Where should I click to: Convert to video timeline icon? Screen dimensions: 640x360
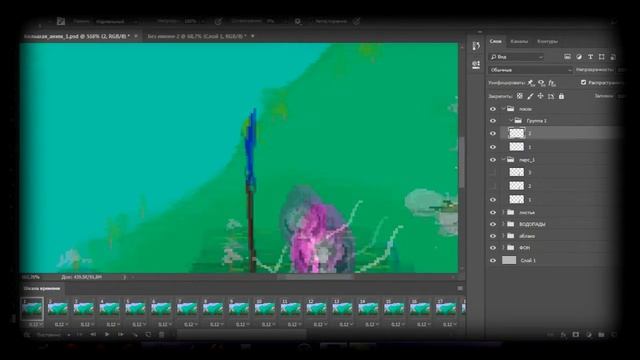point(27,335)
